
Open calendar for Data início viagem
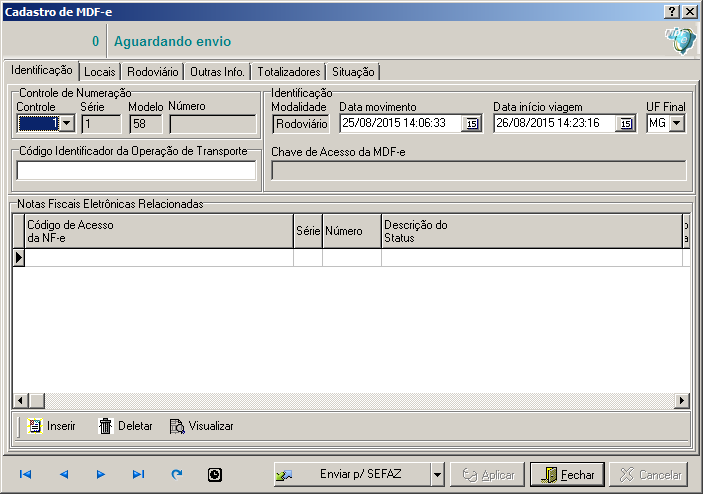(x=626, y=124)
